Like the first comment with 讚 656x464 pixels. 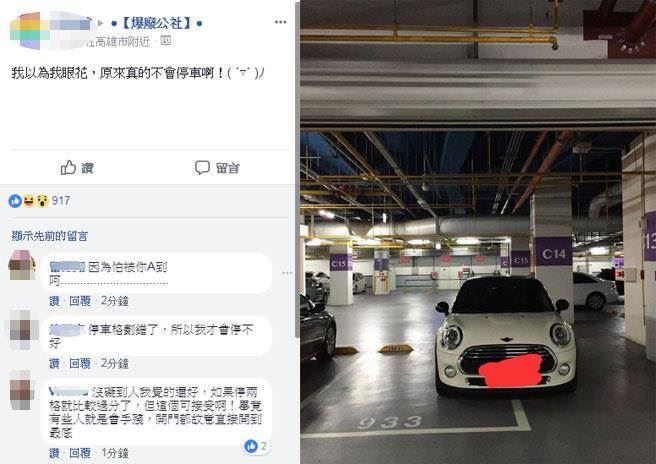click(54, 301)
